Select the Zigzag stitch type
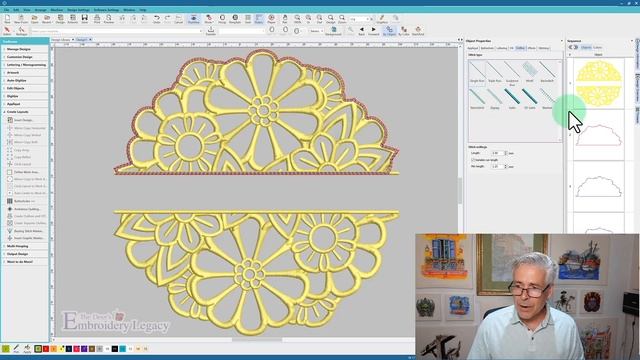The height and width of the screenshot is (360, 640). point(494,99)
